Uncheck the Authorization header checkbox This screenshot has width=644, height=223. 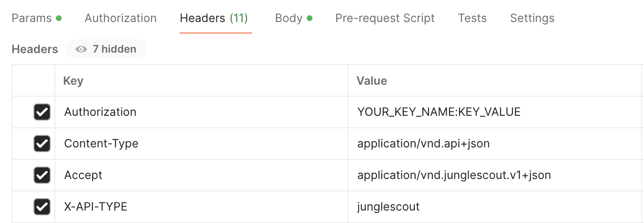tap(42, 112)
